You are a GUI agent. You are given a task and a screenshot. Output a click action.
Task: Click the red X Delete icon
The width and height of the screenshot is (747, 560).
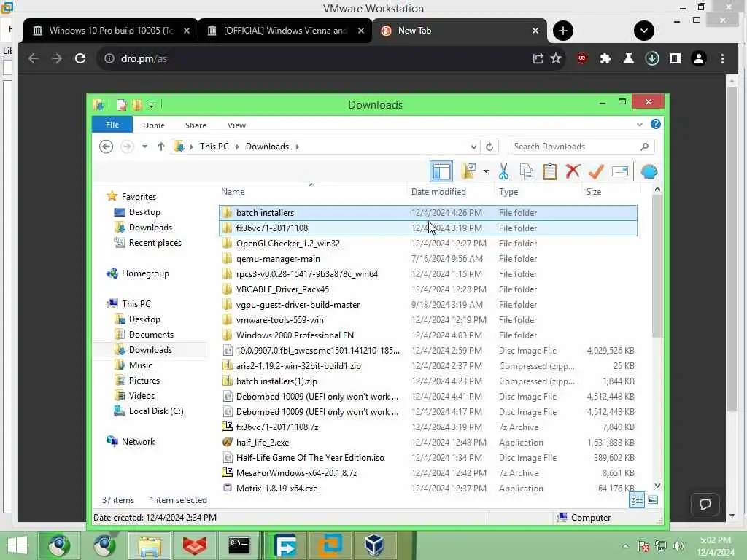tap(573, 171)
